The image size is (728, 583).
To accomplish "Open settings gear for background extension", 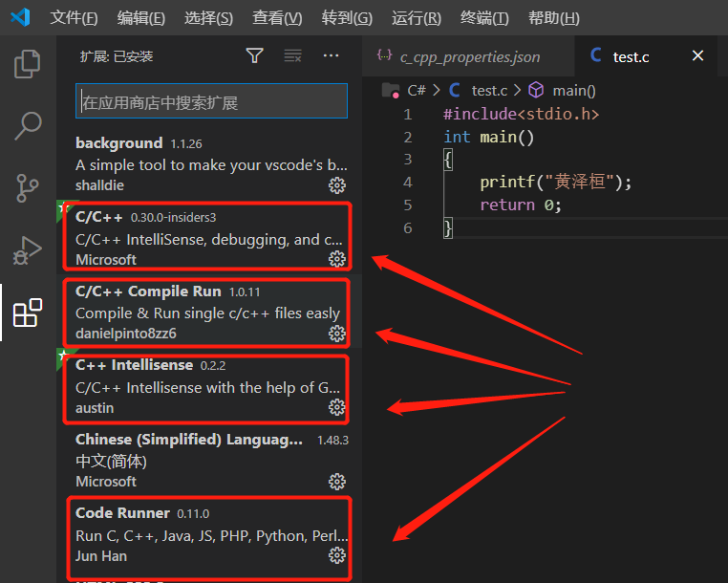I will point(337,185).
